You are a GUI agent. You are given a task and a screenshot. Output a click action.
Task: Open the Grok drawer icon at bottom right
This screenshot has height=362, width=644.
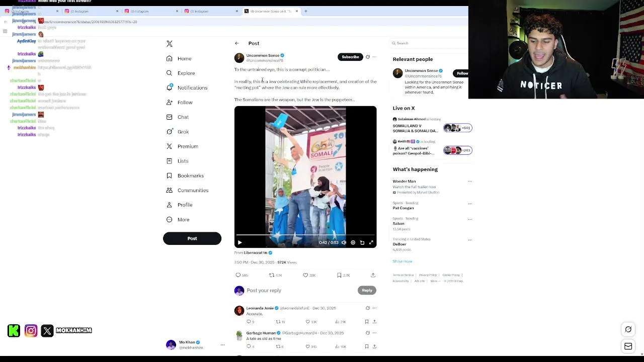pyautogui.click(x=628, y=329)
